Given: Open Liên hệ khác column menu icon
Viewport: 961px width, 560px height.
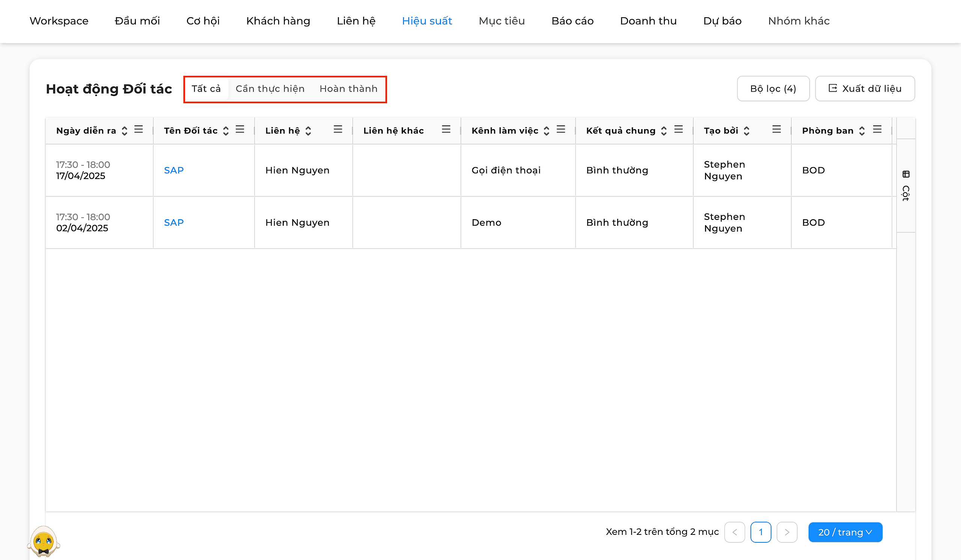Looking at the screenshot, I should pyautogui.click(x=446, y=129).
